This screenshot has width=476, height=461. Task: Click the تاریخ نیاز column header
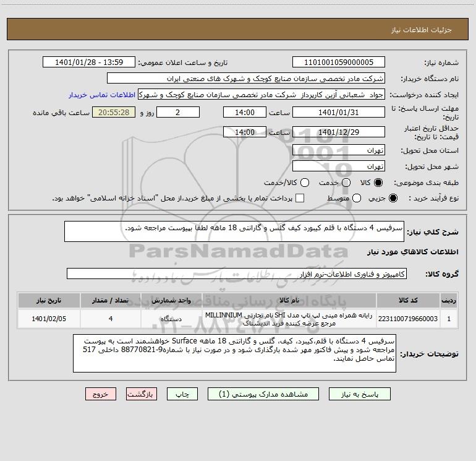point(49,301)
